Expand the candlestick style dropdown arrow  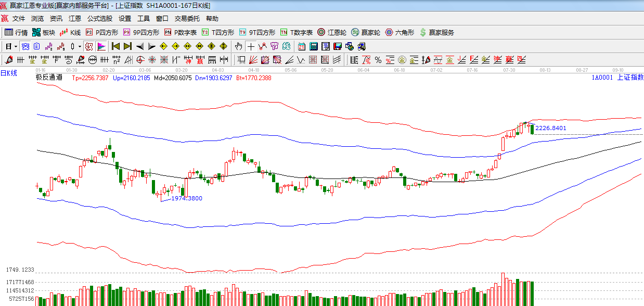click(79, 46)
